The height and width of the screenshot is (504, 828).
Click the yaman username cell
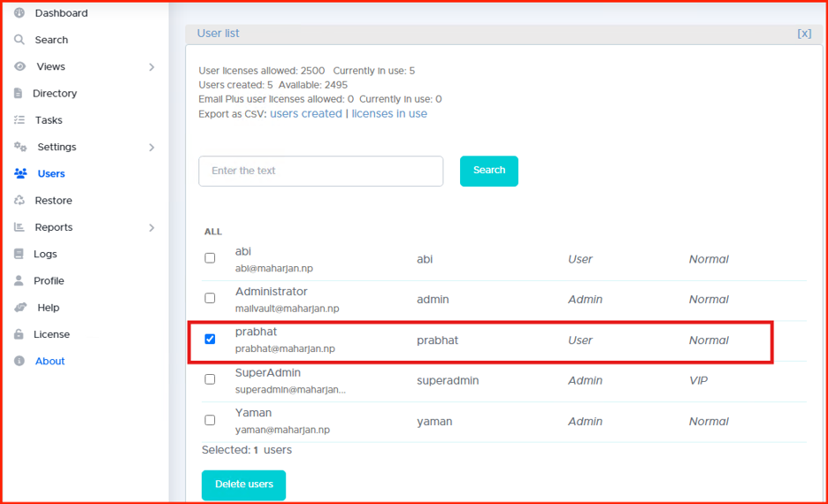(x=434, y=422)
